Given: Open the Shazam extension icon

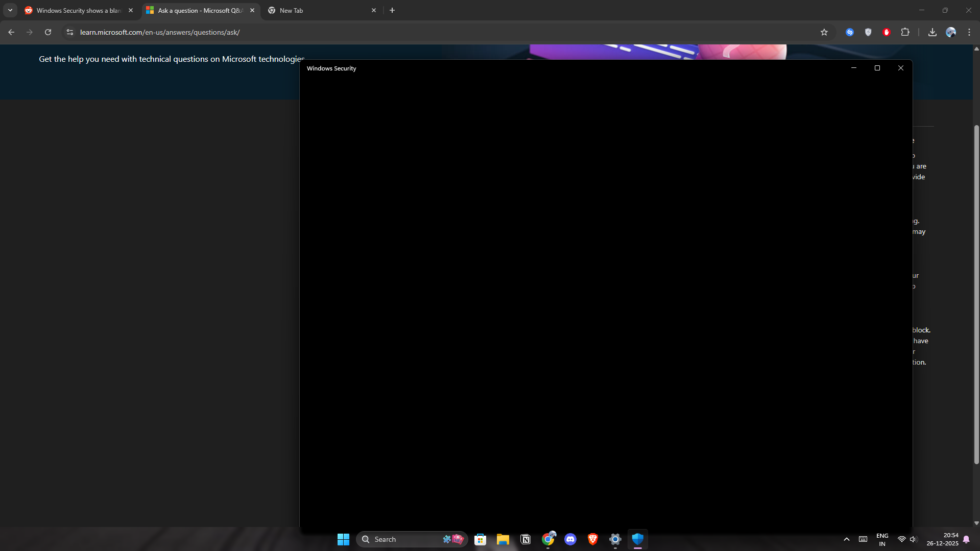Looking at the screenshot, I should pyautogui.click(x=850, y=32).
